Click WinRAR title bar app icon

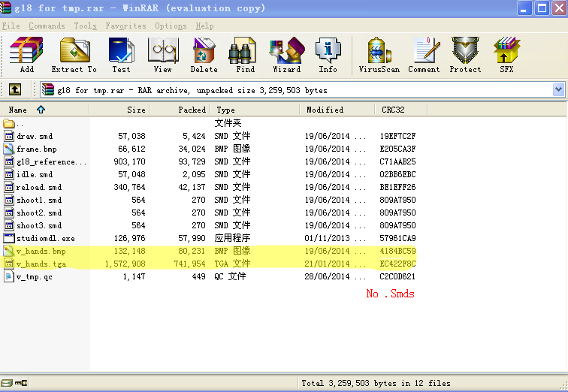(5, 8)
